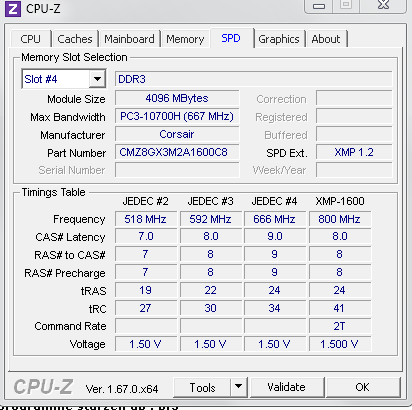This screenshot has height=410, width=412.
Task: Click the PC3-10700H (667 MHz) bandwidth value
Action: 177,116
